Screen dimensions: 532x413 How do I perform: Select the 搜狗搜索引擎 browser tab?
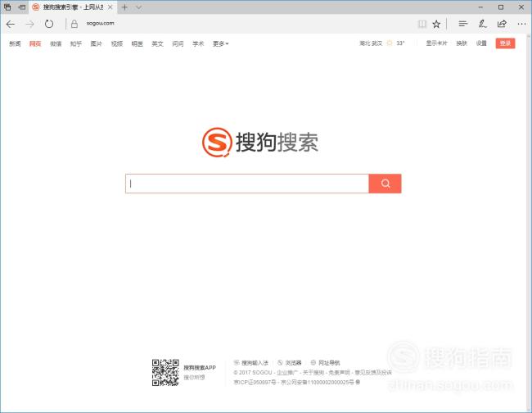point(73,7)
